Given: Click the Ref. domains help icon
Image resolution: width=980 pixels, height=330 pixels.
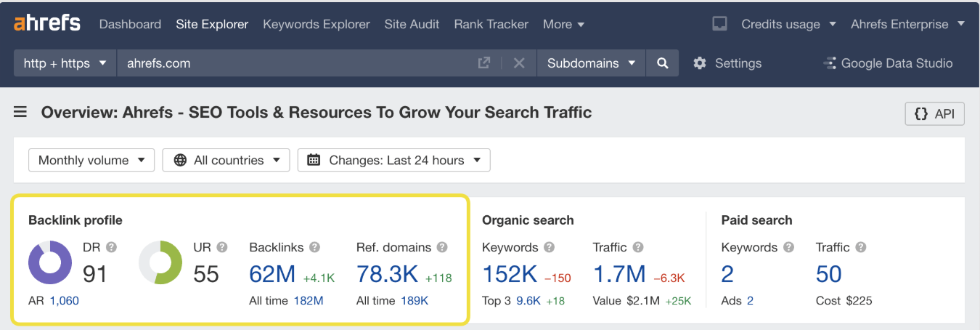Looking at the screenshot, I should tap(442, 247).
